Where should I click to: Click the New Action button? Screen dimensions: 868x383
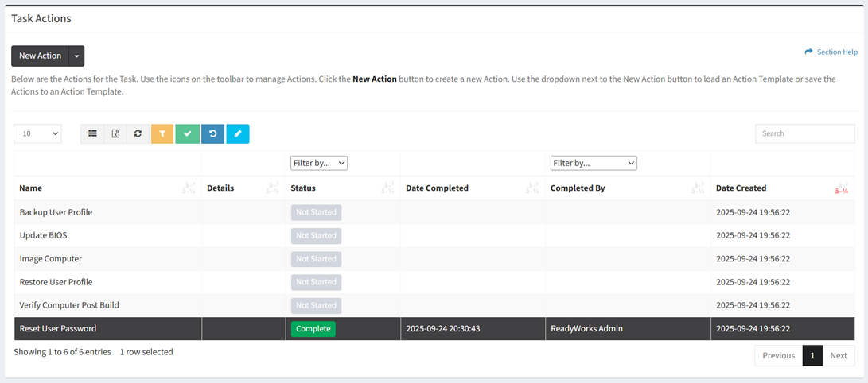[x=40, y=56]
